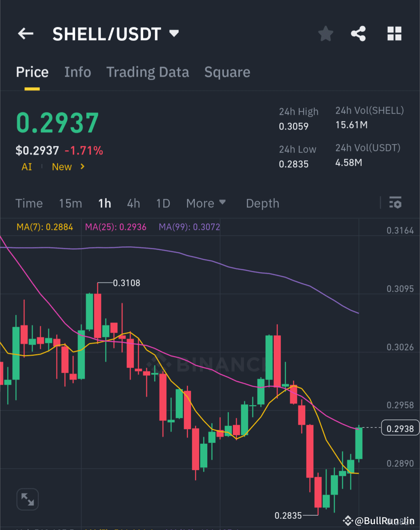Image resolution: width=420 pixels, height=530 pixels.
Task: Select the 1D timeframe
Action: [x=163, y=204]
